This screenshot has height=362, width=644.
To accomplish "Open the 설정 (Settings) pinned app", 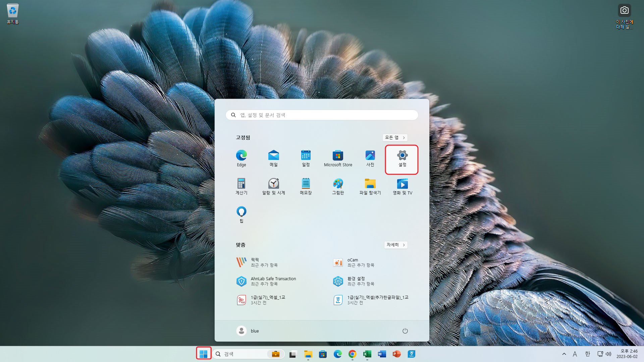I will (x=402, y=159).
